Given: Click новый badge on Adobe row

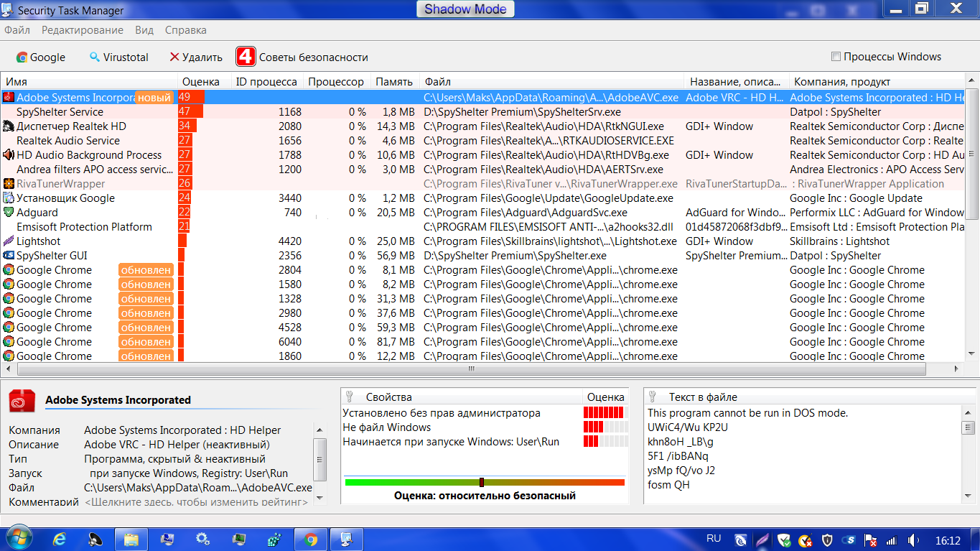Looking at the screenshot, I should pos(154,98).
